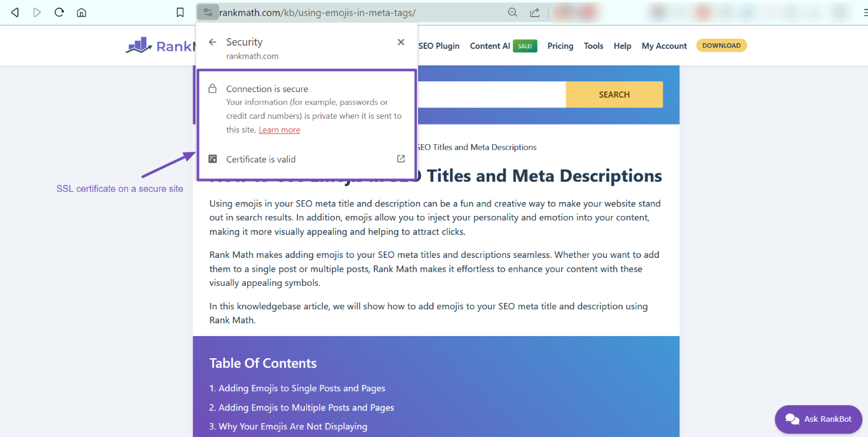Screen dimensions: 868x437
Task: Click the Connection is secure text
Action: click(x=267, y=89)
